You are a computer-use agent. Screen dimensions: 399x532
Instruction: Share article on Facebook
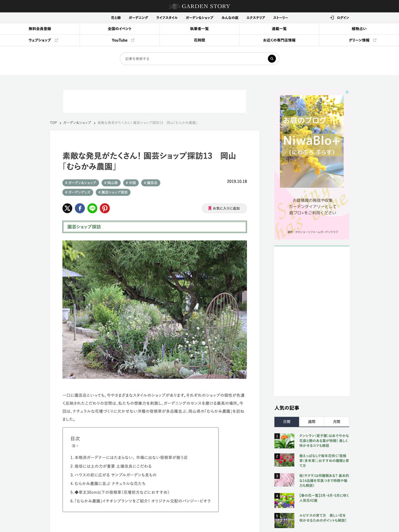point(80,208)
